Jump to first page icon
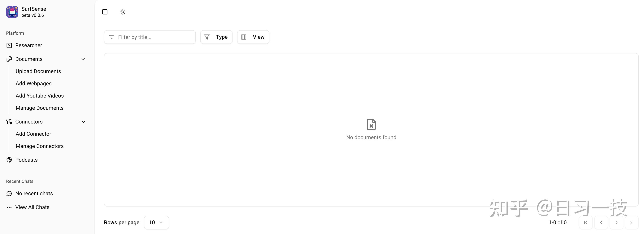This screenshot has height=234, width=644. coord(586,223)
